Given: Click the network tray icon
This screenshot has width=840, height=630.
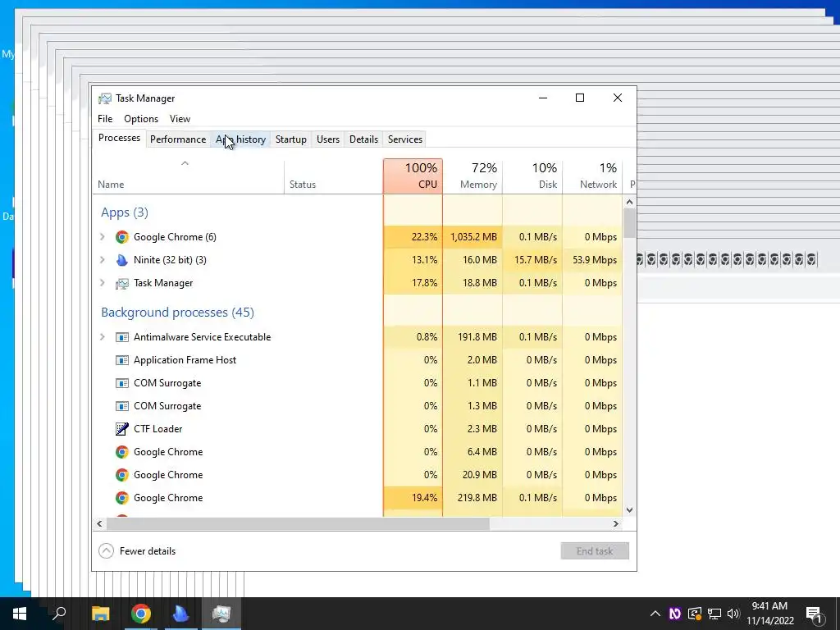Looking at the screenshot, I should click(714, 614).
